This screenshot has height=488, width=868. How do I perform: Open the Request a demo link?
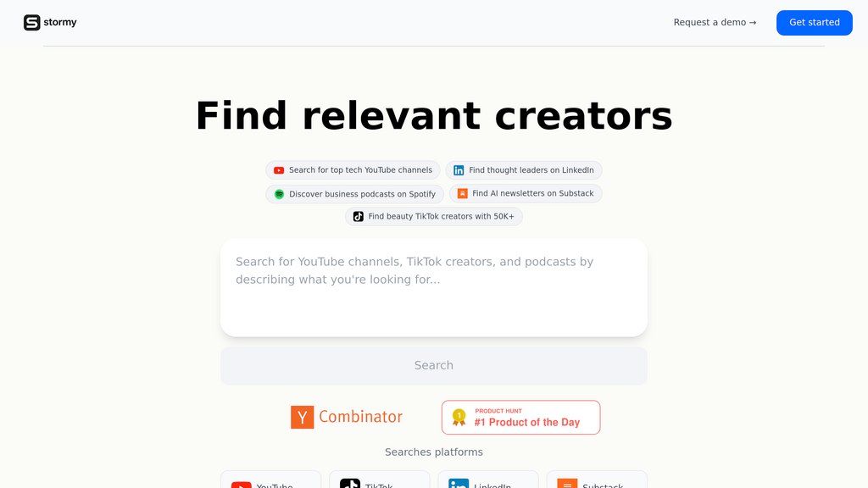click(715, 22)
